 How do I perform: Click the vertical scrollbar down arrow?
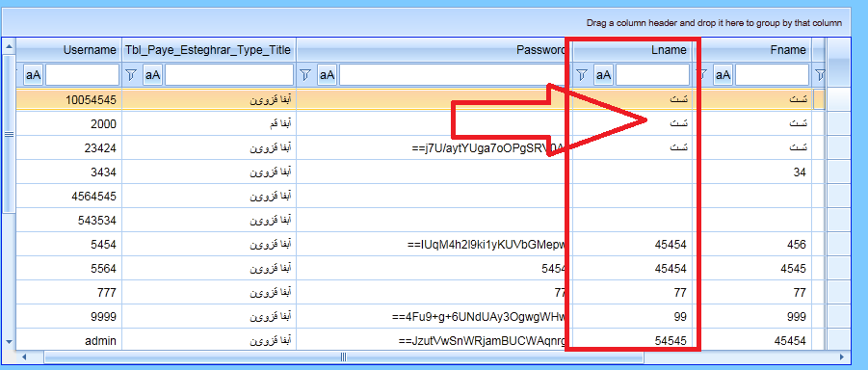(x=9, y=342)
